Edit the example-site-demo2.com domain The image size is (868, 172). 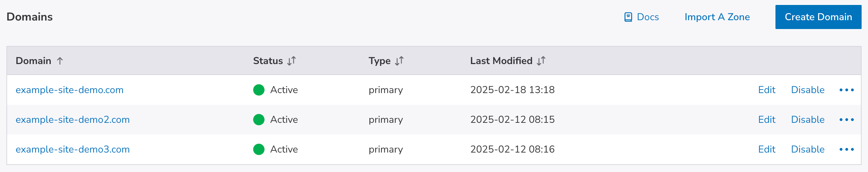pyautogui.click(x=767, y=120)
